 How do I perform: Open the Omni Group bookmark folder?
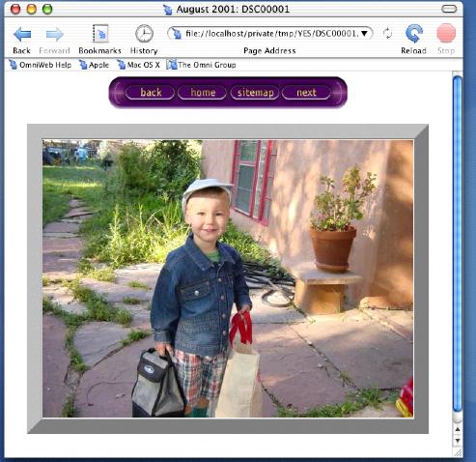201,65
